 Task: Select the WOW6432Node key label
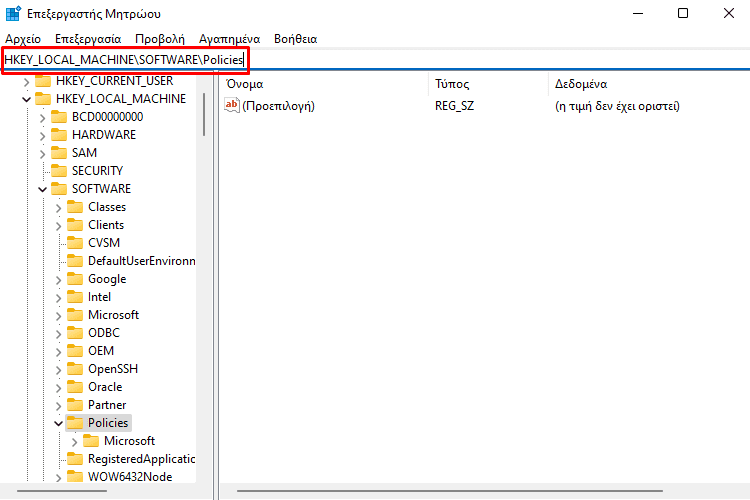(130, 477)
